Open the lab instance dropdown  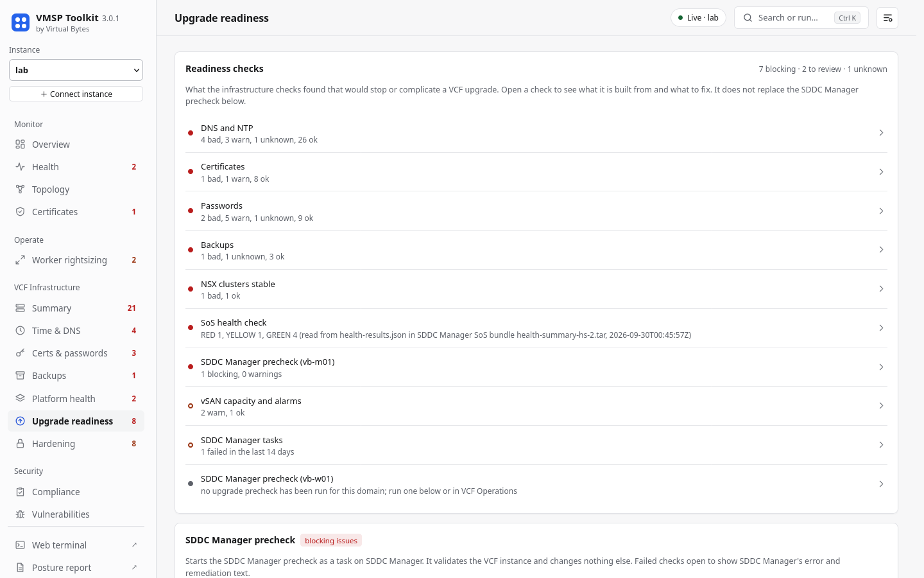tap(76, 70)
